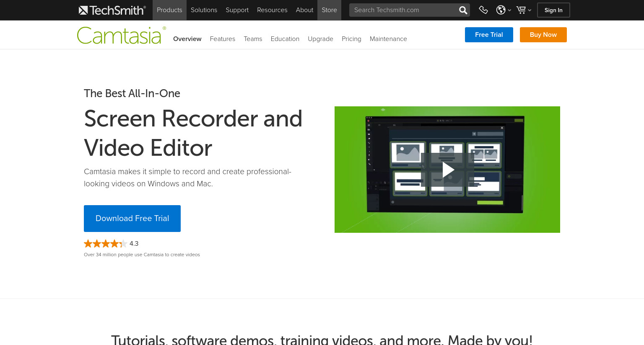Viewport: 644px width, 345px height.
Task: Click the blue Free Trial button
Action: pos(489,35)
